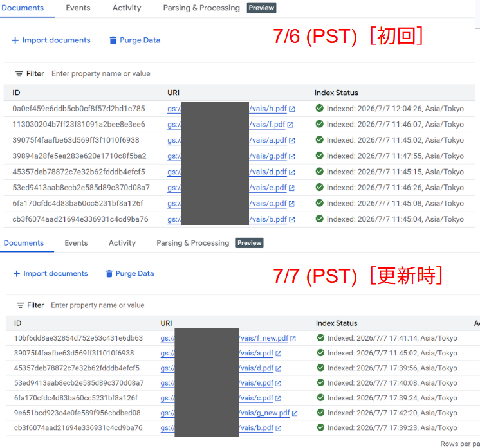Click the Index Status column header in upper table
The height and width of the screenshot is (448, 480).
pos(336,93)
